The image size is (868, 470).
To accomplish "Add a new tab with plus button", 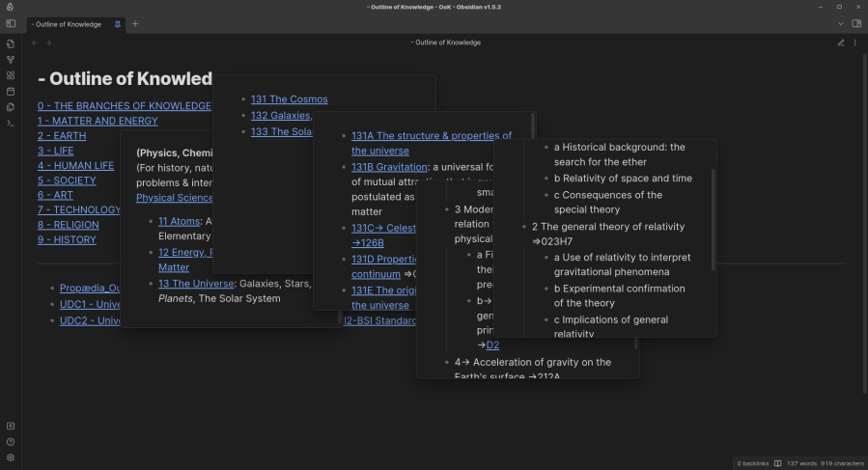I will (135, 24).
